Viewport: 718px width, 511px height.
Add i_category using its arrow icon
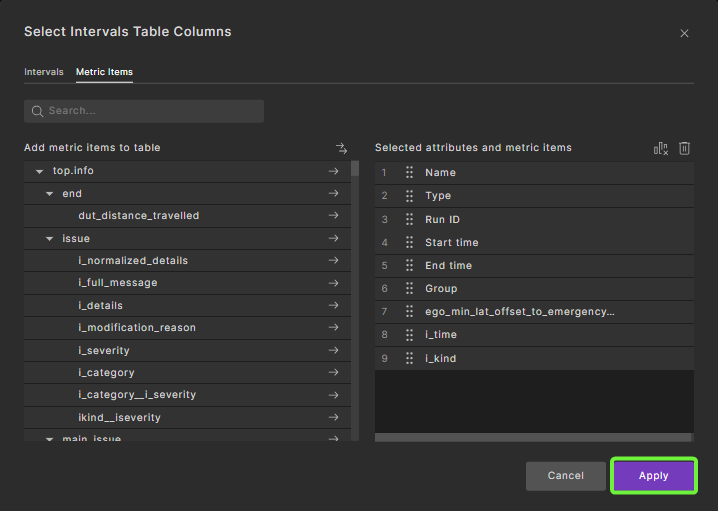pyautogui.click(x=333, y=373)
